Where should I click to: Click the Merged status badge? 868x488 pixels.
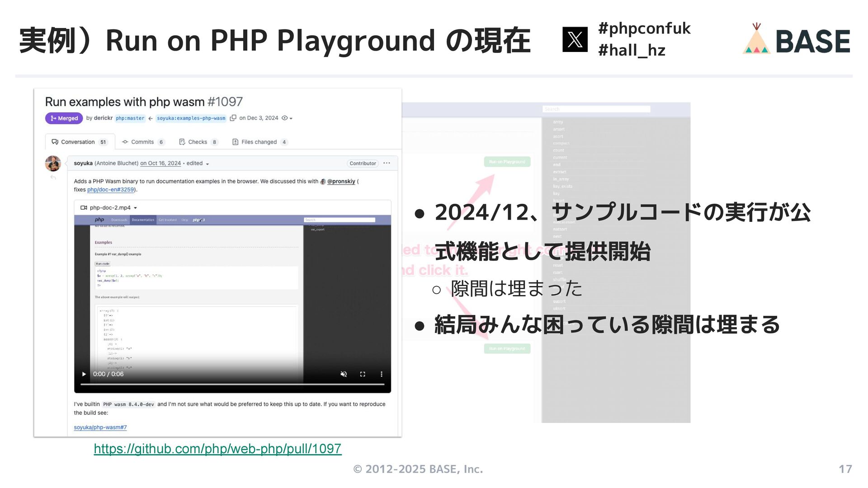point(64,118)
